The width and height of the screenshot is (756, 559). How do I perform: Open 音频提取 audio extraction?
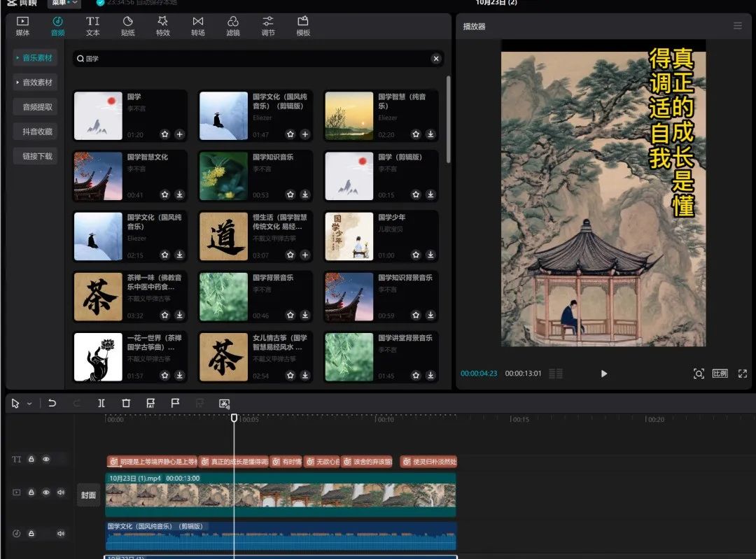tap(35, 107)
